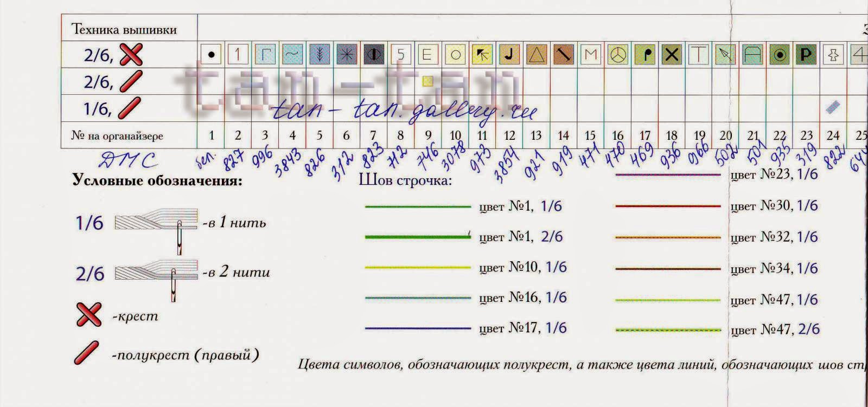Image resolution: width=868 pixels, height=407 pixels.
Task: Click the red half-cross next to -полукрест
Action: point(87,353)
